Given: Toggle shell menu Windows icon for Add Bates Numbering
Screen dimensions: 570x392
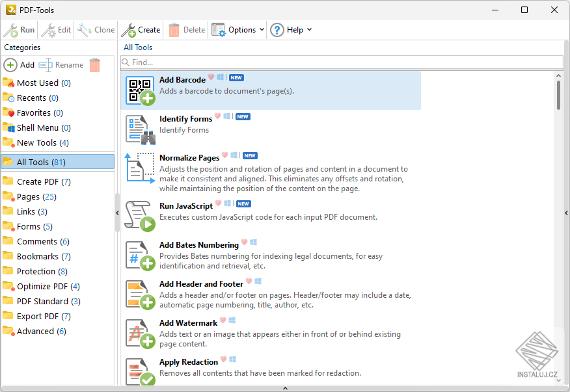Looking at the screenshot, I should (x=254, y=242).
